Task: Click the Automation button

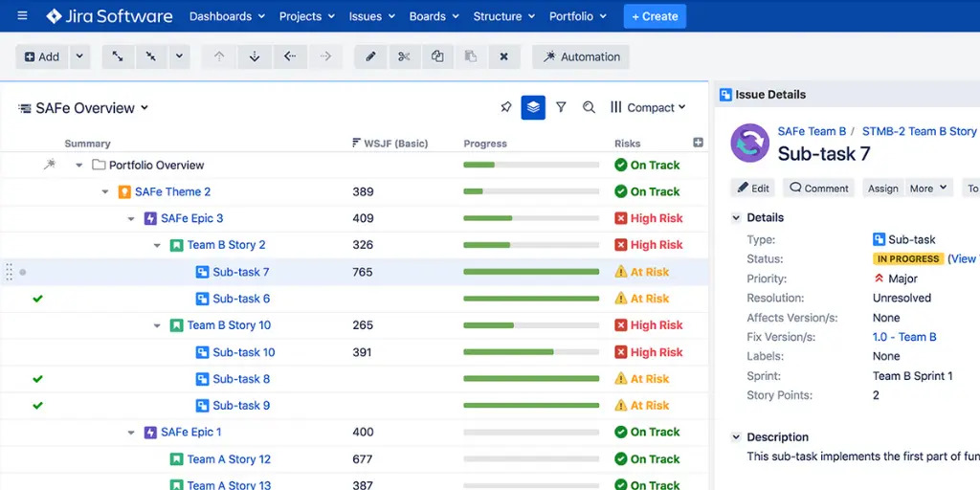Action: (581, 56)
